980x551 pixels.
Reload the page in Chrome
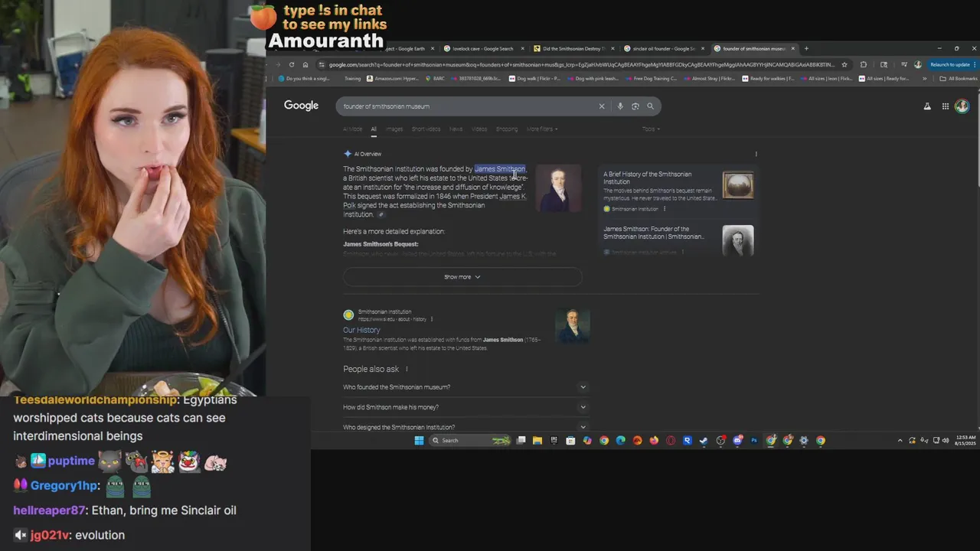point(292,64)
